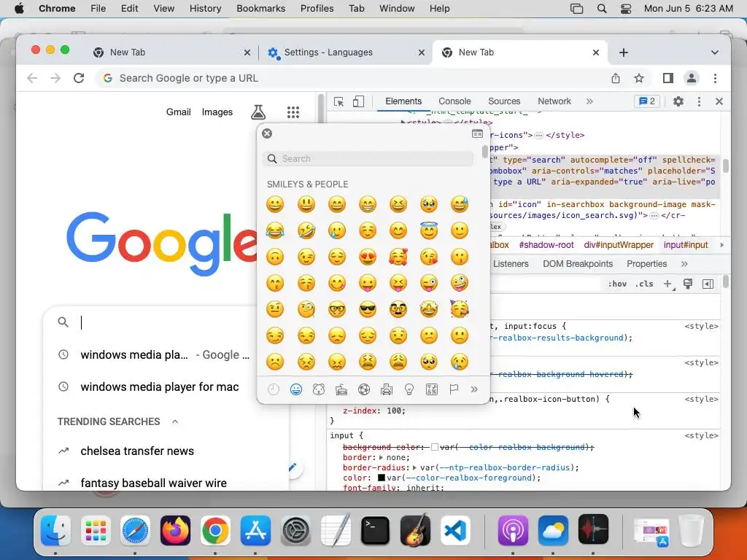The height and width of the screenshot is (560, 747).
Task: Open the DOM Breakpoints pane
Action: tap(578, 264)
